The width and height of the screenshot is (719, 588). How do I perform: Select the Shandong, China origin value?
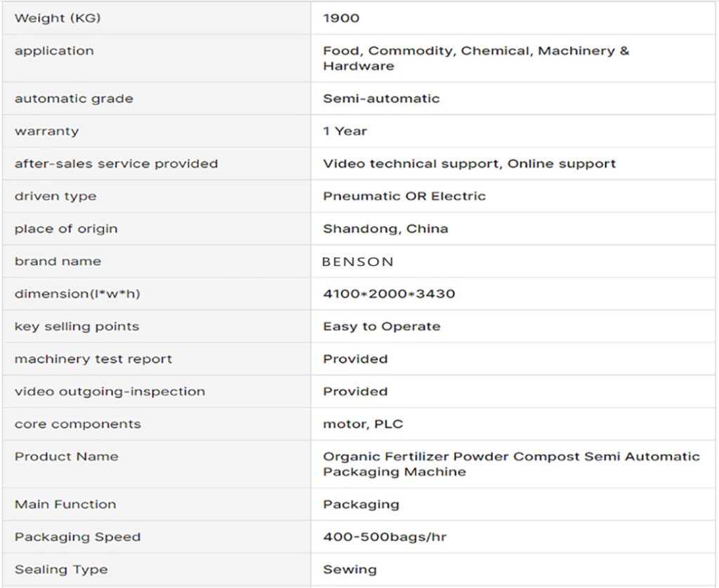[385, 229]
